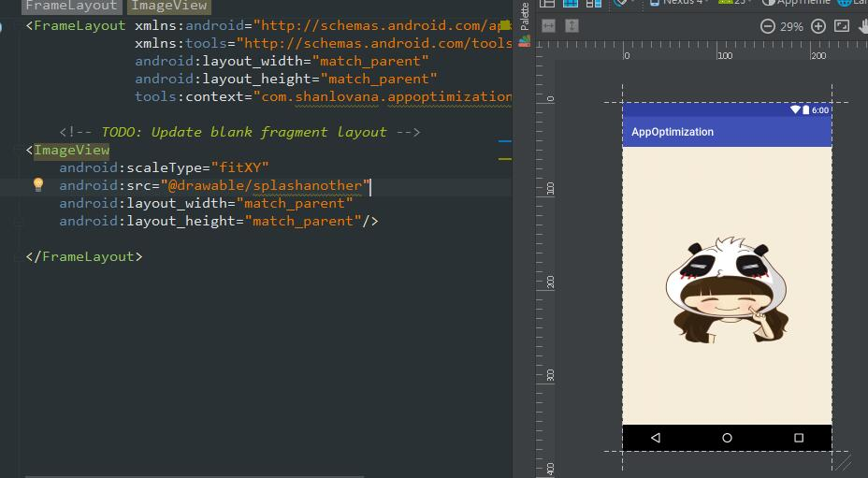Click the FrameLayout layout_width match_parent value
The height and width of the screenshot is (478, 868).
(370, 61)
